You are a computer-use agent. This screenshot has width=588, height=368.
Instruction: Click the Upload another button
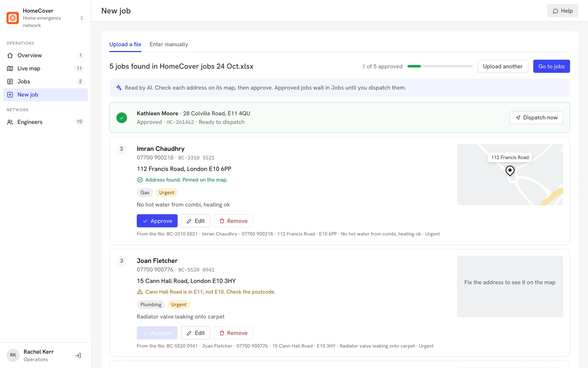click(x=503, y=66)
